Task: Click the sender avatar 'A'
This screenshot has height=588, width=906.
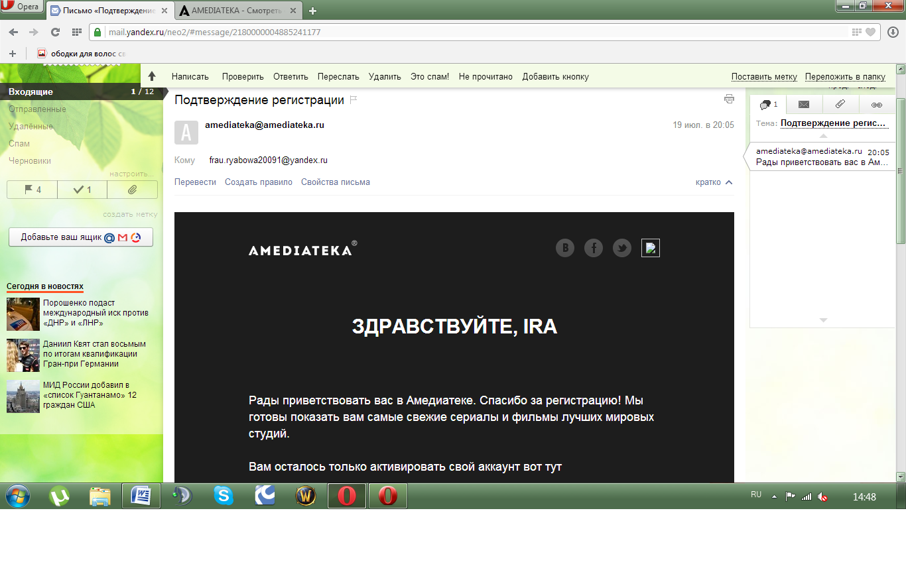Action: (x=186, y=133)
